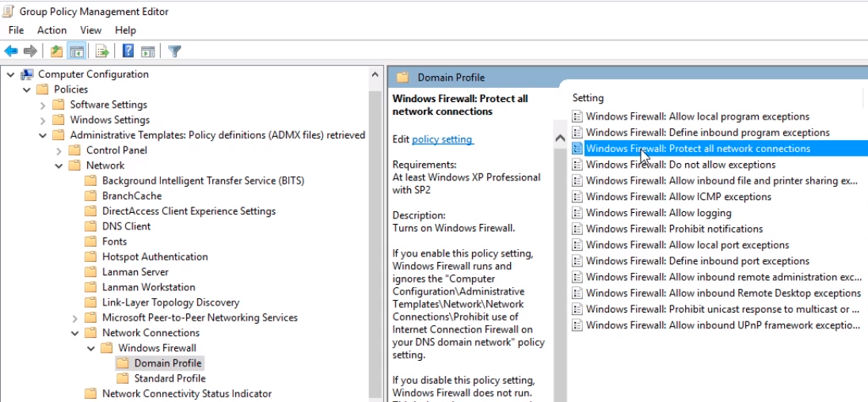Click the Setting column header
Screen dimensions: 868x402
point(588,98)
